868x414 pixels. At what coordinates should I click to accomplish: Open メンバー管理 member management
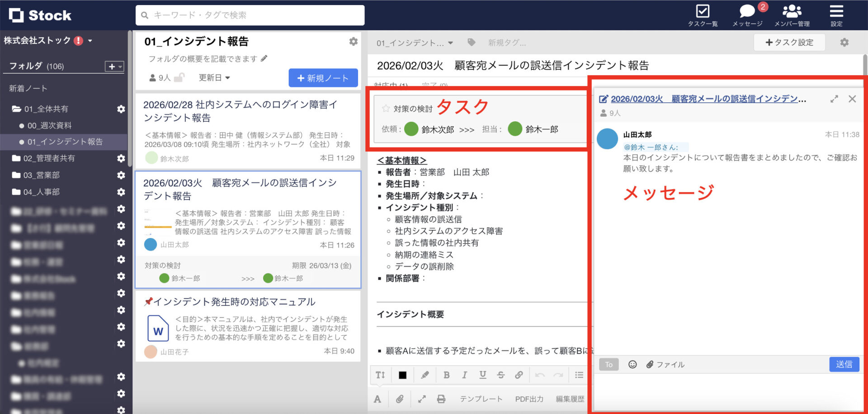point(792,14)
